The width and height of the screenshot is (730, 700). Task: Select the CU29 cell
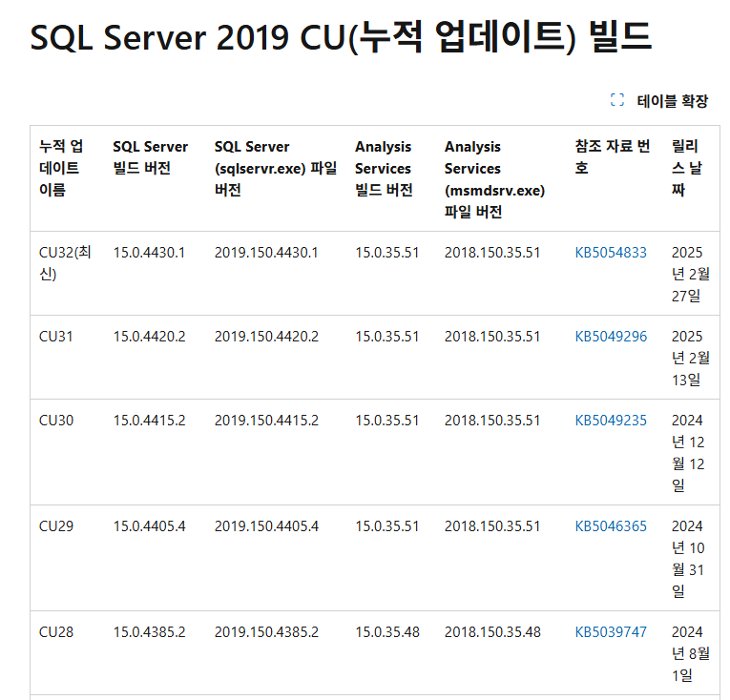click(x=56, y=526)
